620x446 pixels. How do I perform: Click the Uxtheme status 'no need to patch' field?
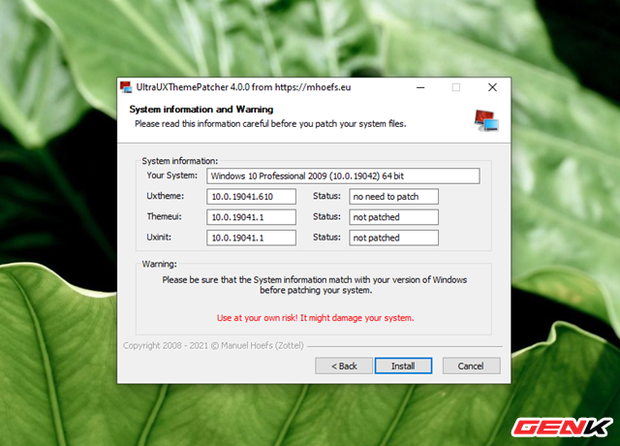393,197
